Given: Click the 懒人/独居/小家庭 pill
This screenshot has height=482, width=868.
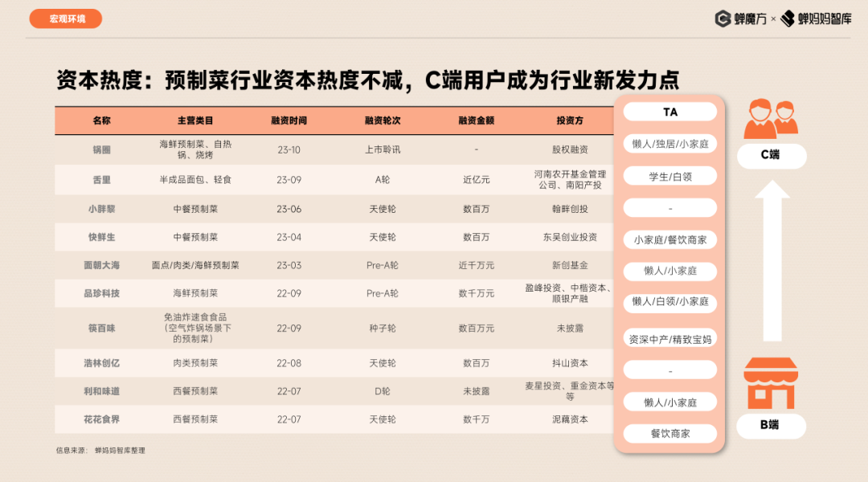Looking at the screenshot, I should [669, 144].
